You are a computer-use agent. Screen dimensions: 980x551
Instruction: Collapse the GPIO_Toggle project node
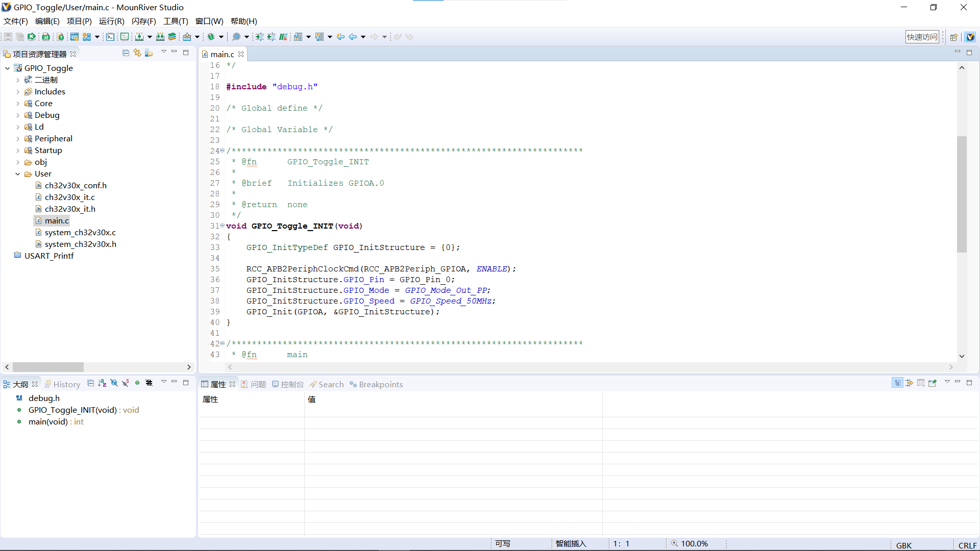tap(7, 68)
